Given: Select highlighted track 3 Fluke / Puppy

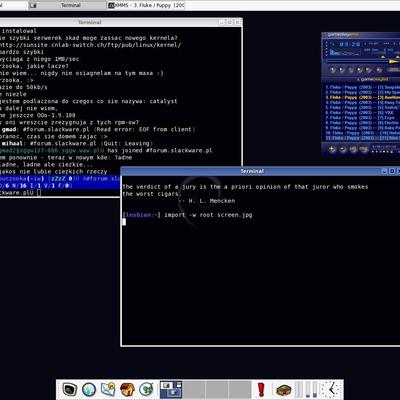Looking at the screenshot, I should click(x=362, y=98).
